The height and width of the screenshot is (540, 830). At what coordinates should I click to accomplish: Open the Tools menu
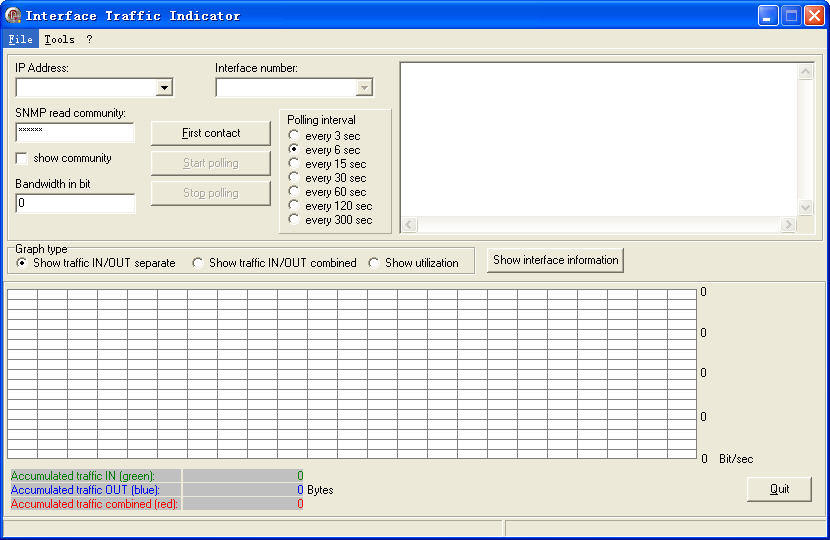[59, 39]
